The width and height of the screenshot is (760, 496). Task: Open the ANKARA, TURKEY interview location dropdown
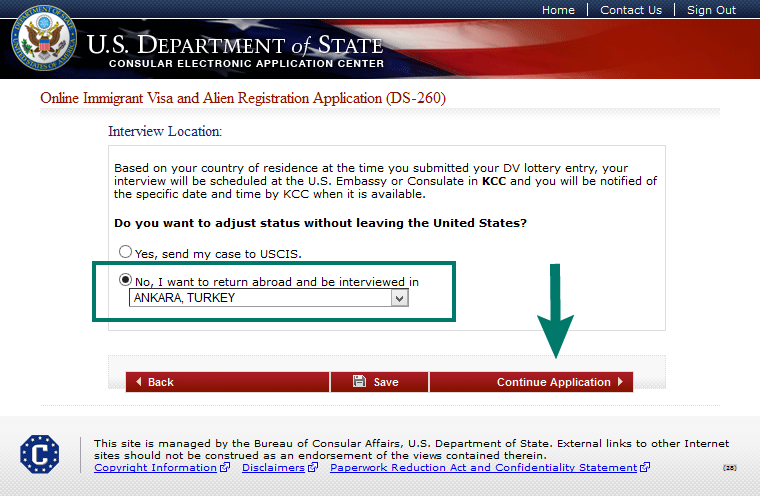(x=269, y=298)
